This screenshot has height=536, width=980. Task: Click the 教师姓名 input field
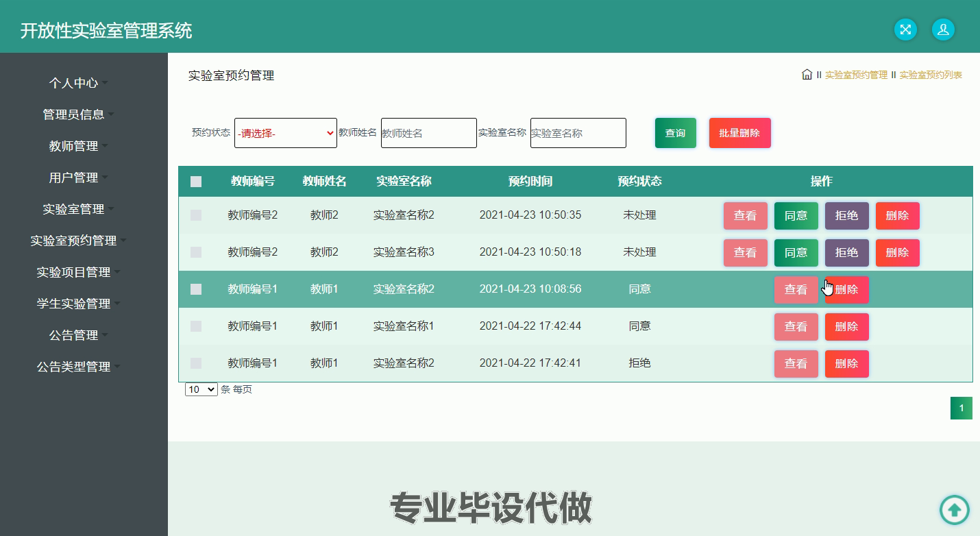pos(429,133)
